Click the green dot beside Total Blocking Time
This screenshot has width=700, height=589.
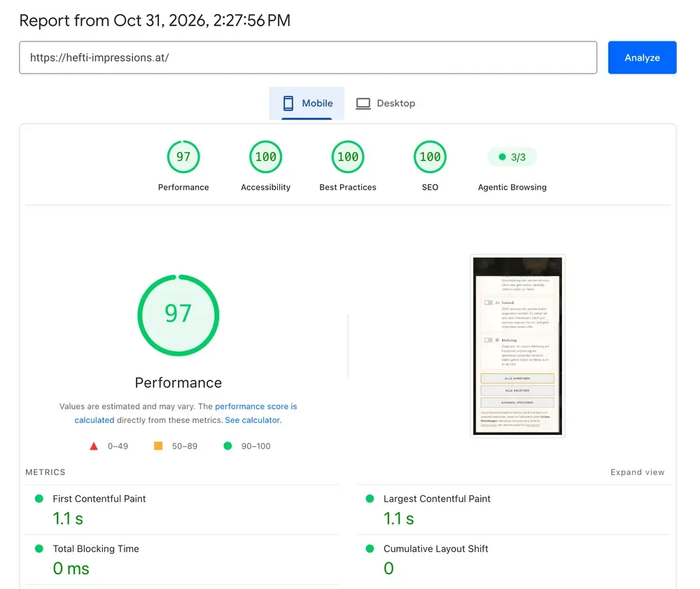pyautogui.click(x=39, y=548)
